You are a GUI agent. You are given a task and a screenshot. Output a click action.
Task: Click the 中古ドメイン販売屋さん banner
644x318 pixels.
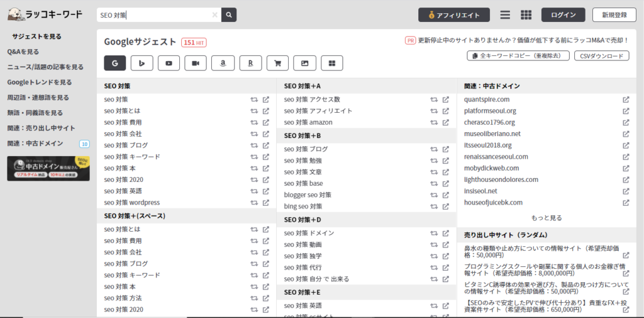48,169
